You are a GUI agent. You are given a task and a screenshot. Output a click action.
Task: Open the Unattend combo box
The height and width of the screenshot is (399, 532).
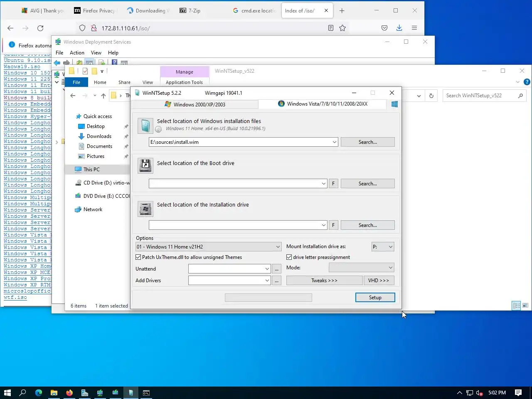(229, 269)
